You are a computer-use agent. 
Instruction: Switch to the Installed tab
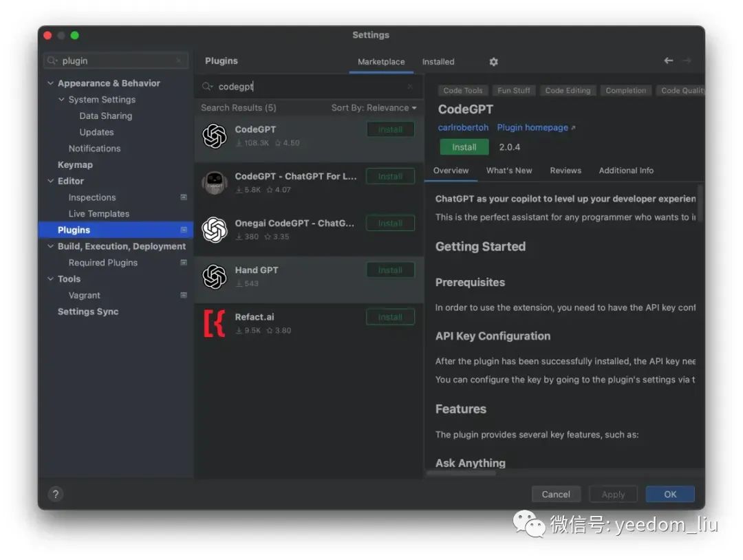[x=438, y=62]
